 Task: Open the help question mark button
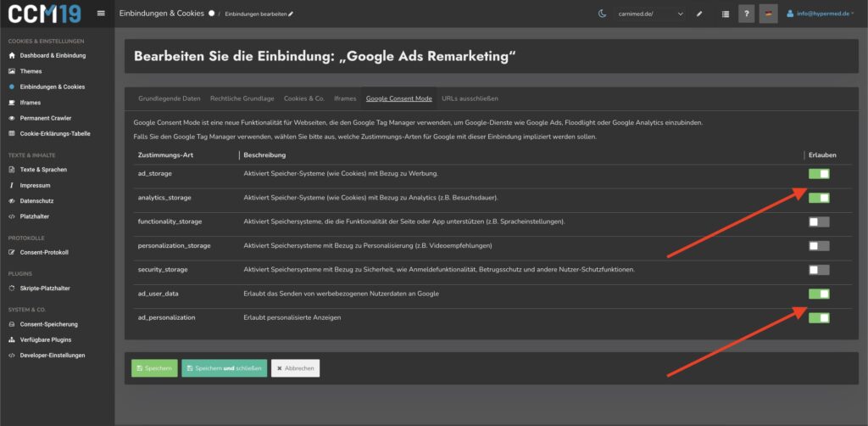click(746, 14)
